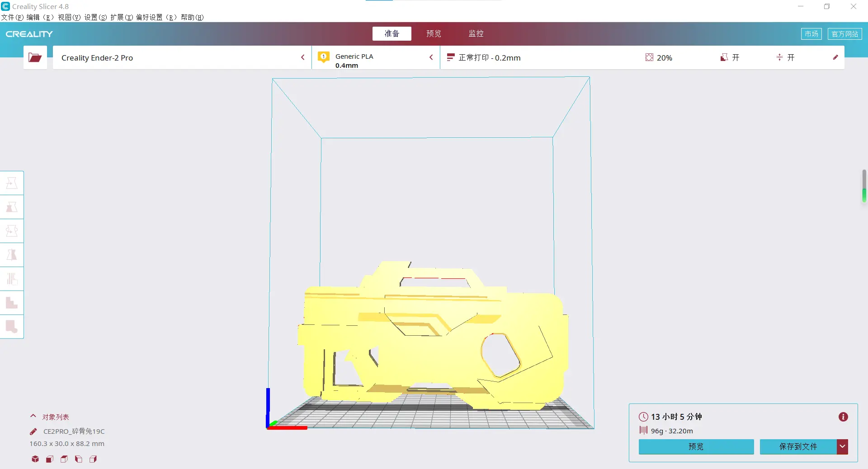868x469 pixels.
Task: Click the infill 20% icon
Action: (x=649, y=57)
